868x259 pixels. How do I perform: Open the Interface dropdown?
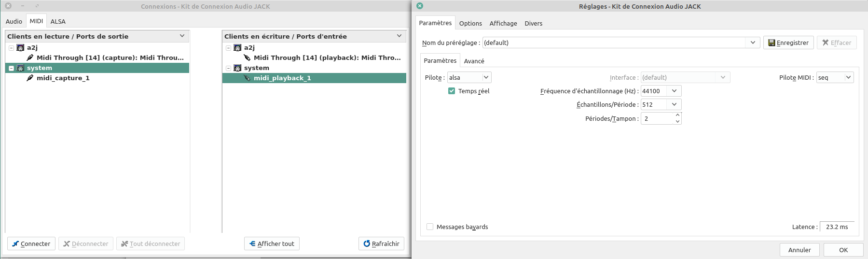[685, 77]
